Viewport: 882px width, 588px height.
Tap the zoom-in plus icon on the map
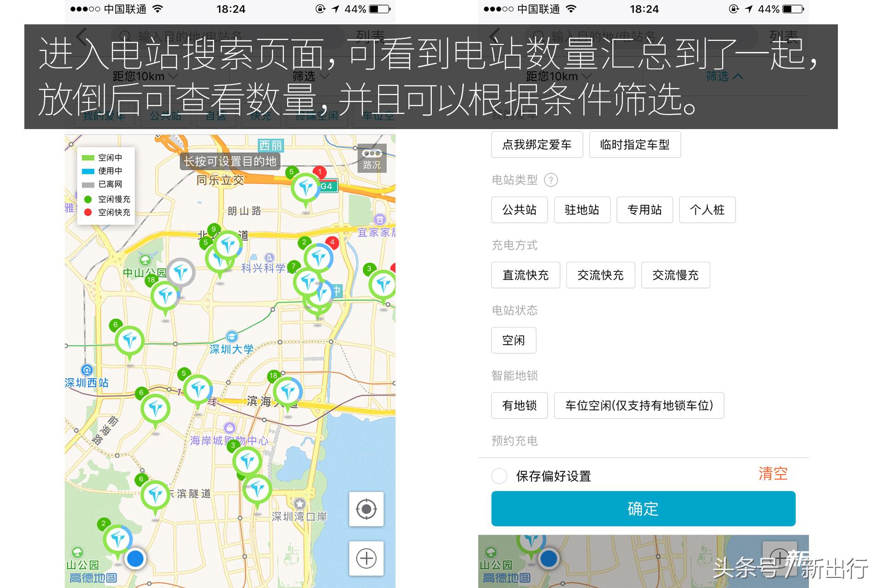tap(366, 559)
